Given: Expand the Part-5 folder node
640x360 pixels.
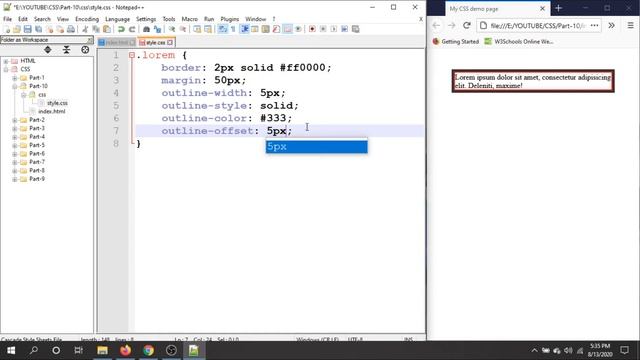Looking at the screenshot, I should tap(15, 146).
